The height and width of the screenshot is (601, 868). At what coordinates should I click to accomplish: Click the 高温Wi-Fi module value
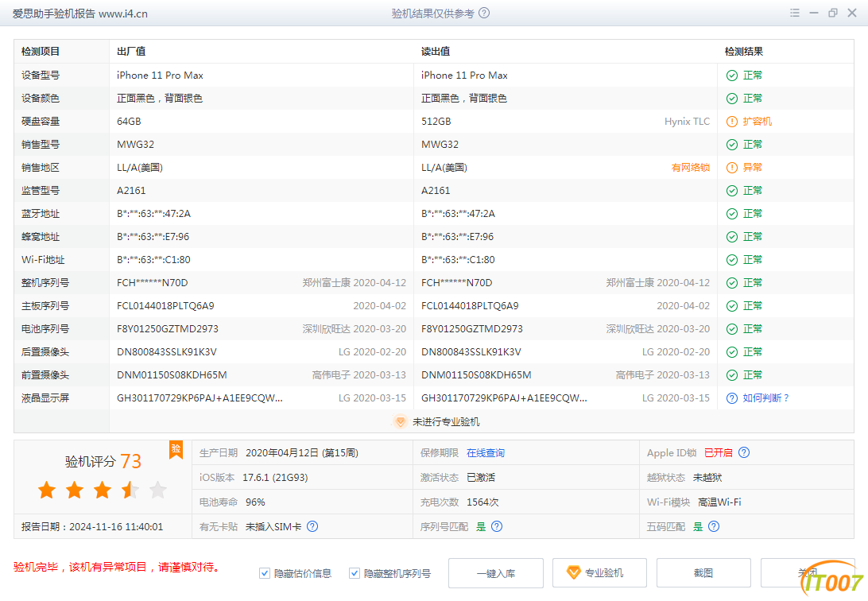point(719,502)
